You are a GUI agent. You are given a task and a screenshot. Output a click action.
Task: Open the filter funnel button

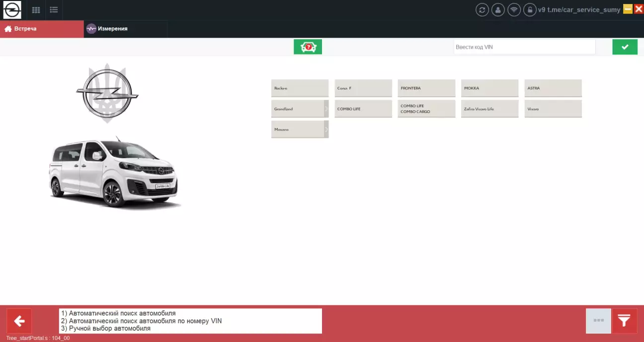click(624, 321)
